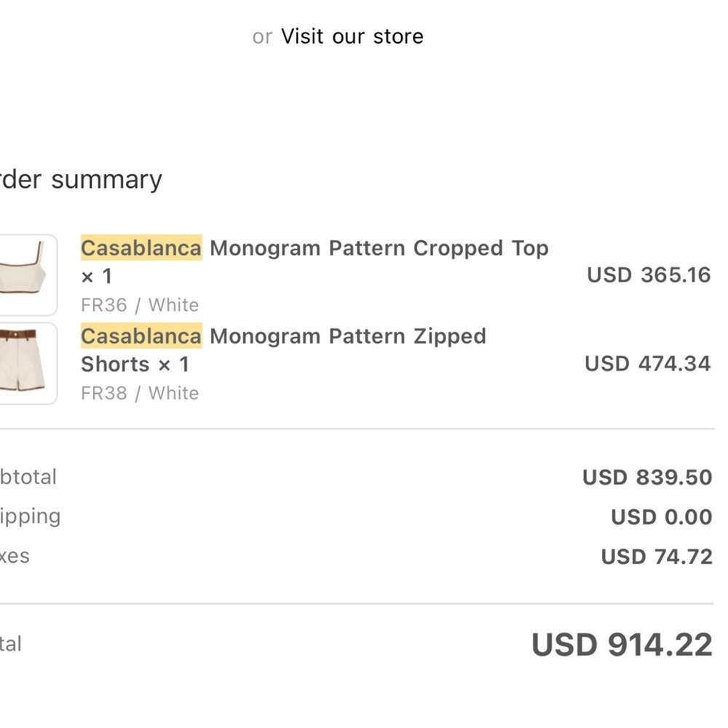Click the total amount USD 914.22

tap(621, 645)
